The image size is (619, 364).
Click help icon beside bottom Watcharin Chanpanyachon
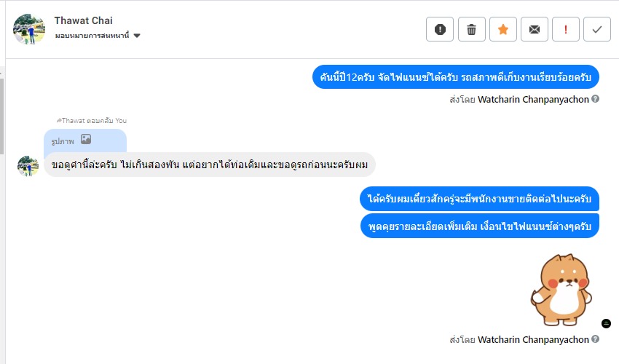pos(596,339)
